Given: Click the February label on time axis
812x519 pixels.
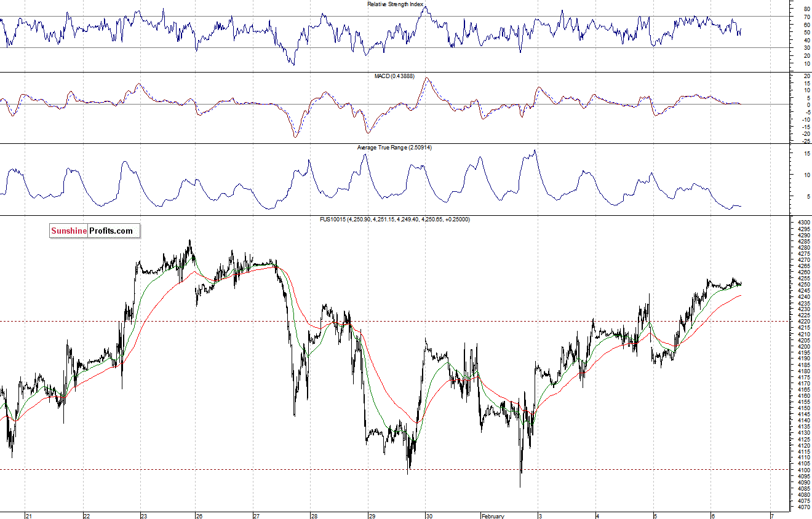Looking at the screenshot, I should pos(493,515).
